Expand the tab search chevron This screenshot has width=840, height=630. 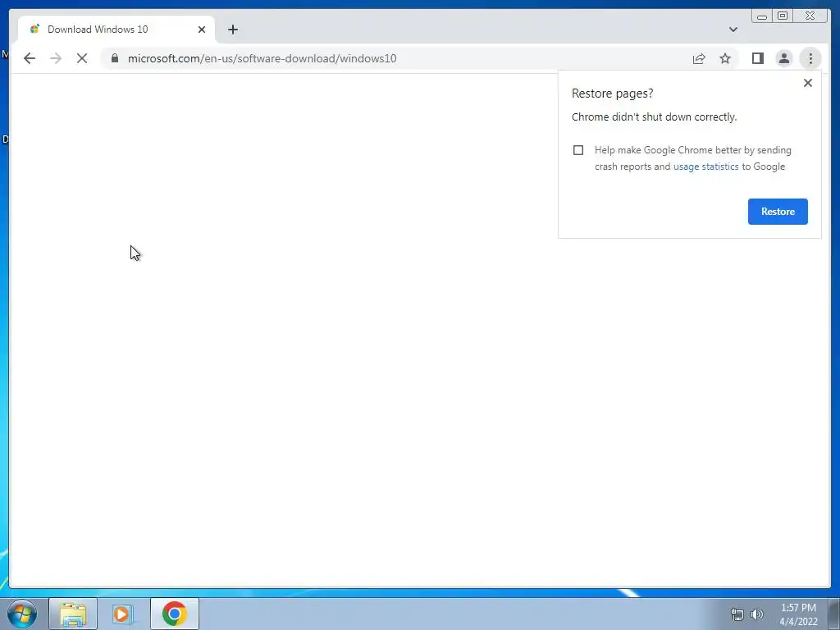coord(733,30)
